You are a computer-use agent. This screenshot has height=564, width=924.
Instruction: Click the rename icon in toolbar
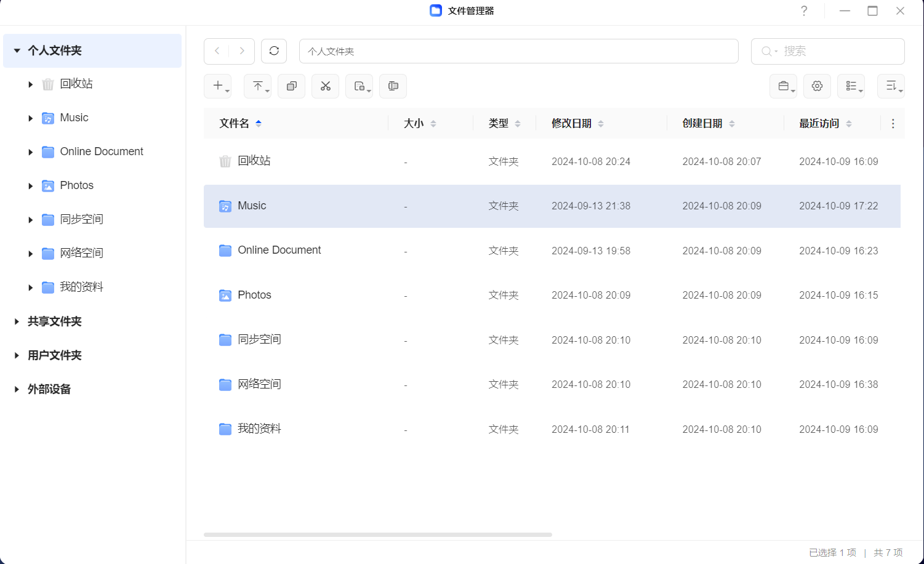393,86
